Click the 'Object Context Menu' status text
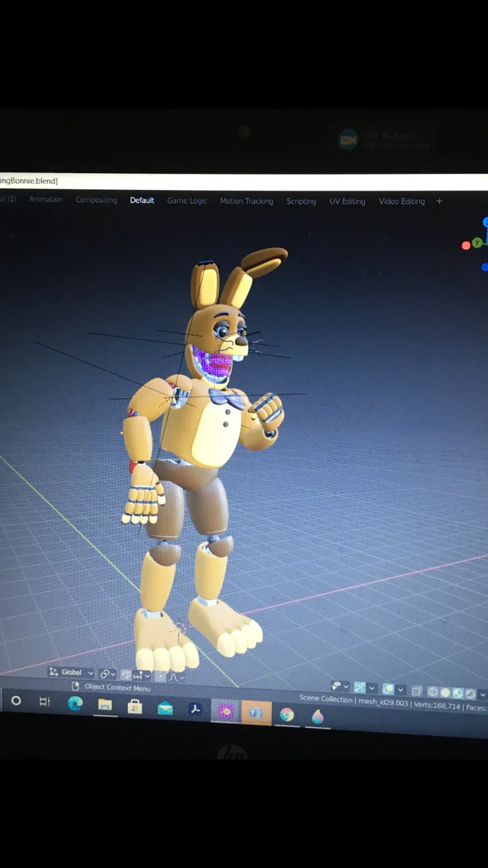Viewport: 488px width, 868px height. 118,687
